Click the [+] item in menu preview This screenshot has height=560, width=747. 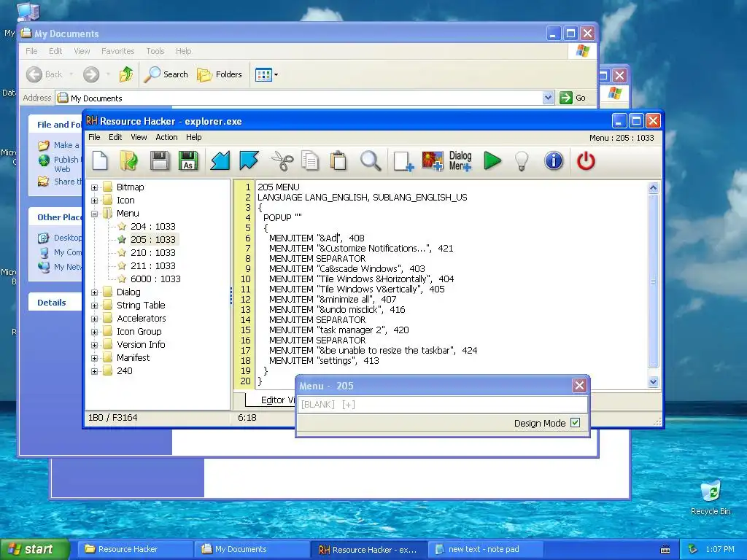348,404
